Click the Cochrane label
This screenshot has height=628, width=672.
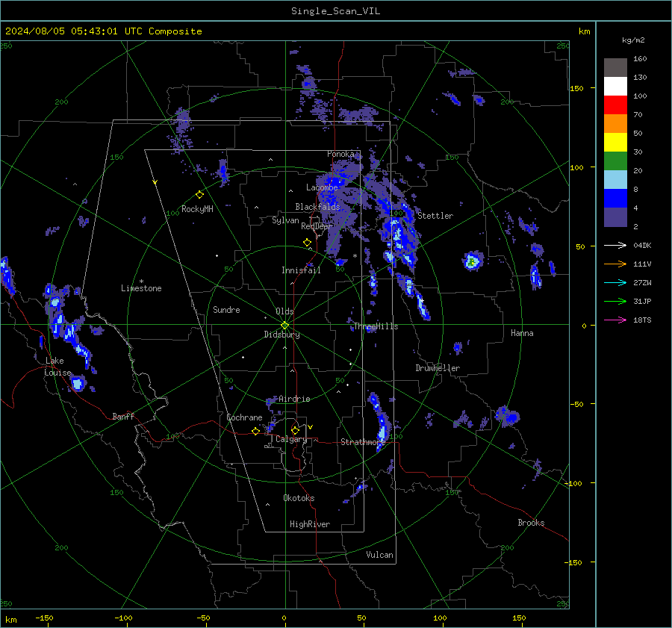244,417
